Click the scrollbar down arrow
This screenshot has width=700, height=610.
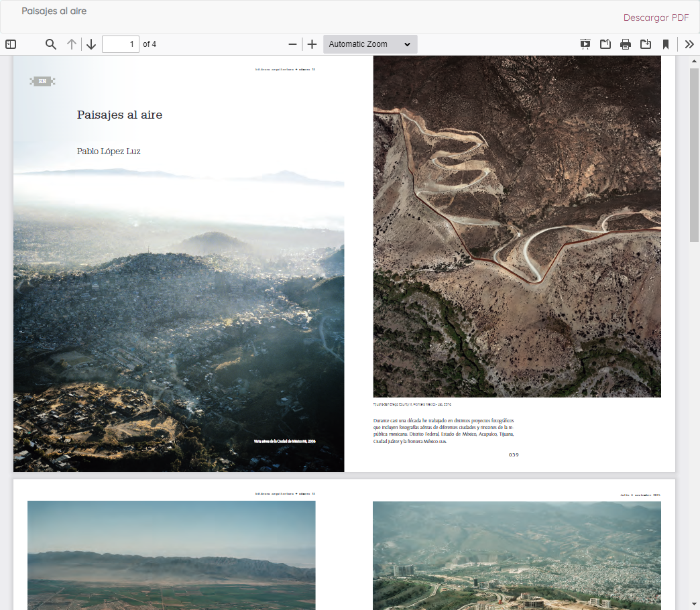[694, 605]
